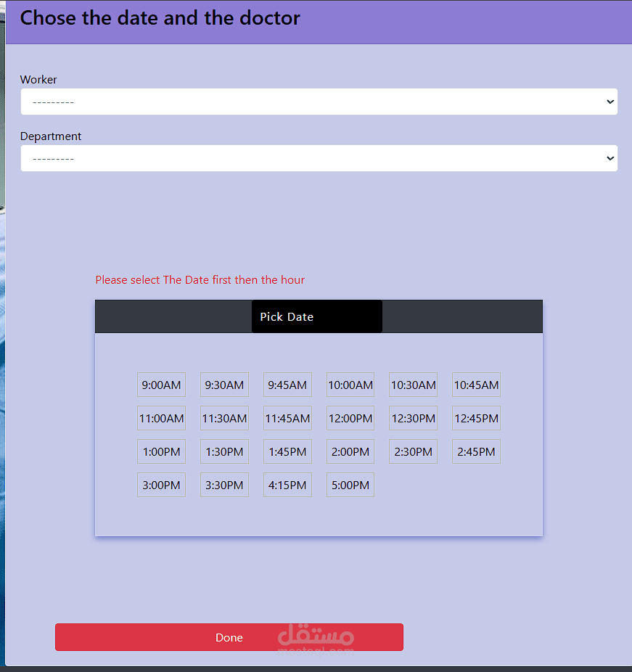This screenshot has height=672, width=632.
Task: Pick the 2:30PM time slot
Action: [414, 451]
